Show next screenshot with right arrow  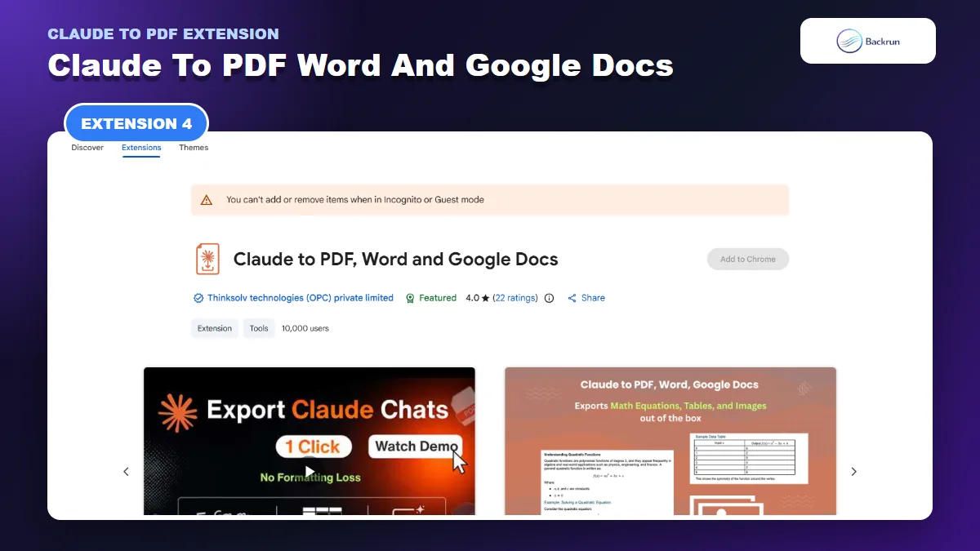click(x=853, y=471)
